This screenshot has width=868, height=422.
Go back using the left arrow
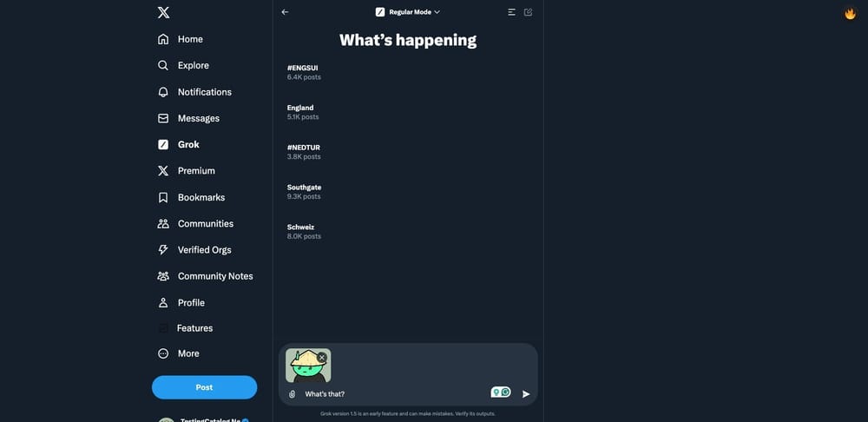[x=286, y=12]
